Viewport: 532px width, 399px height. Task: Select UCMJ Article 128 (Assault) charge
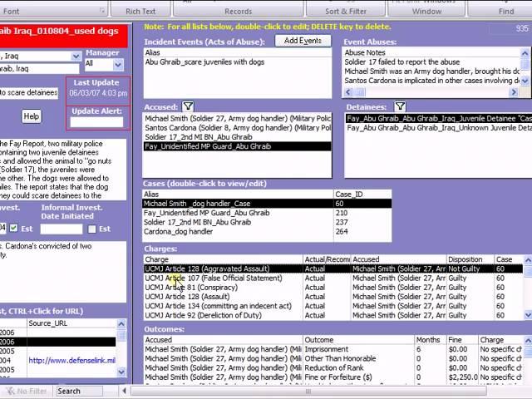pyautogui.click(x=332, y=297)
